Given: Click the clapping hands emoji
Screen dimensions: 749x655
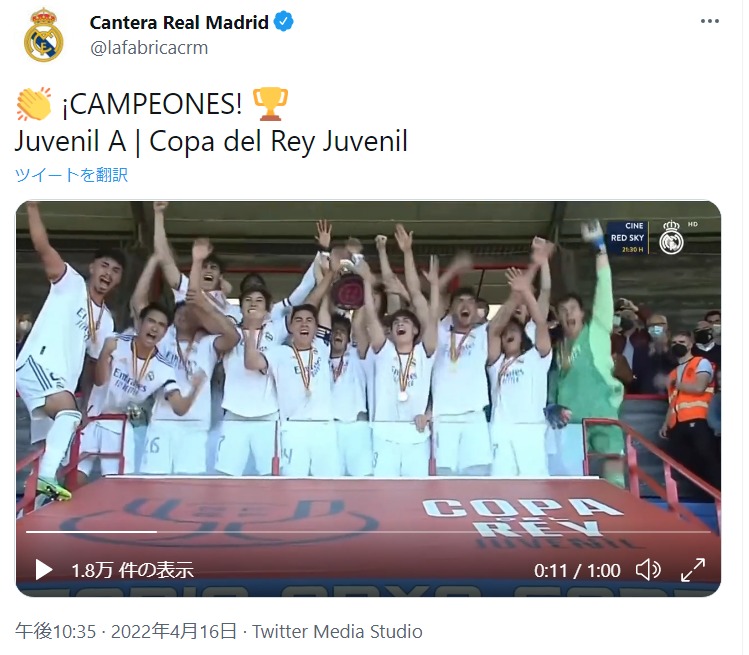Looking at the screenshot, I should 33,104.
